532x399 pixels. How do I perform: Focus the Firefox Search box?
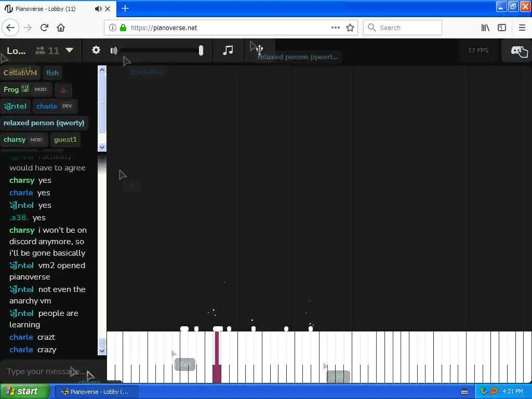pyautogui.click(x=403, y=28)
